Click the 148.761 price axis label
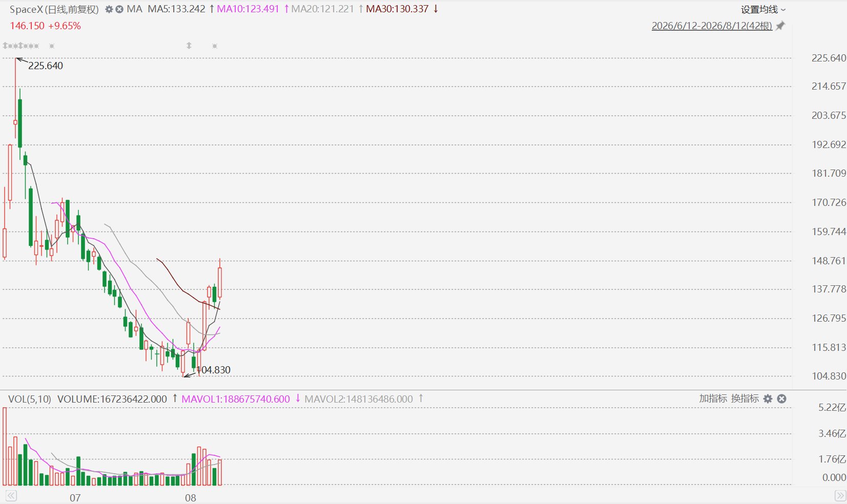 pyautogui.click(x=829, y=261)
